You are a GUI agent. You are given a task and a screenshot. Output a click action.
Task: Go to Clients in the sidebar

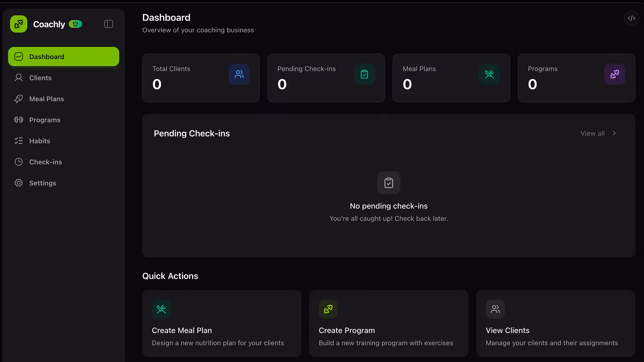pos(40,78)
